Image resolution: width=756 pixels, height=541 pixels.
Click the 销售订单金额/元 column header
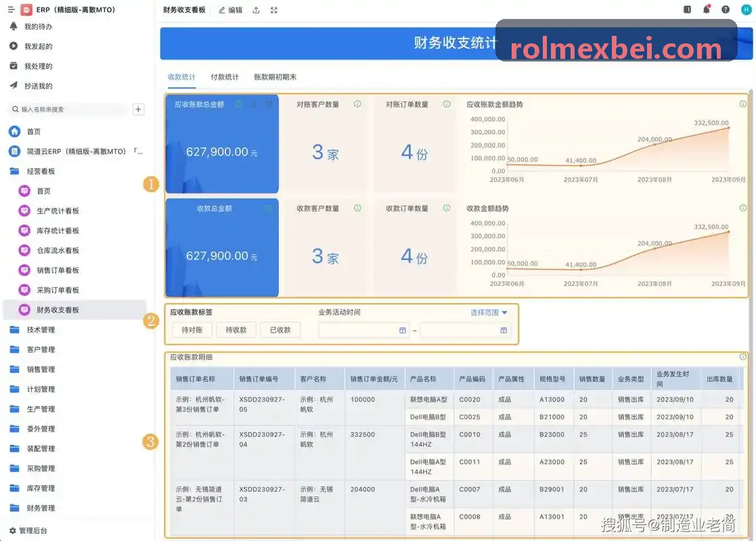[374, 379]
